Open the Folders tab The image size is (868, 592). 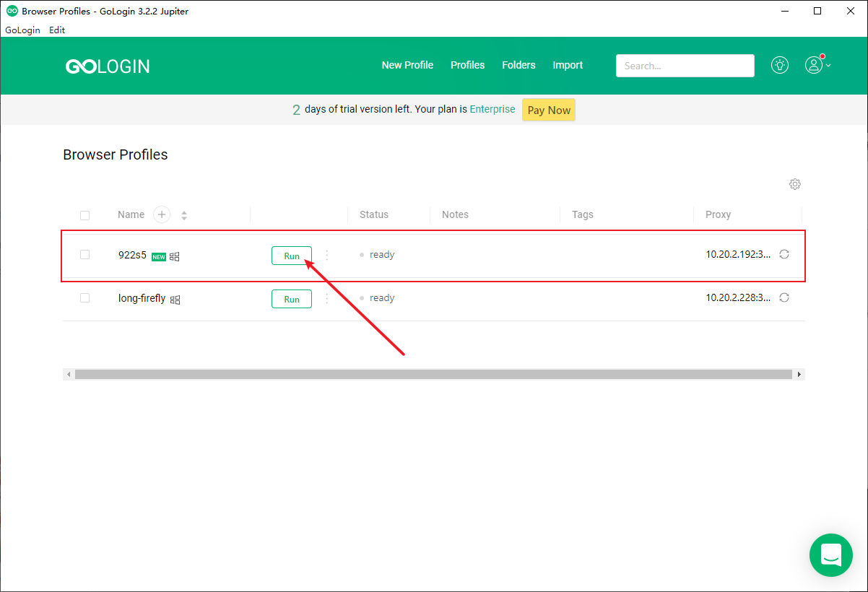point(518,65)
